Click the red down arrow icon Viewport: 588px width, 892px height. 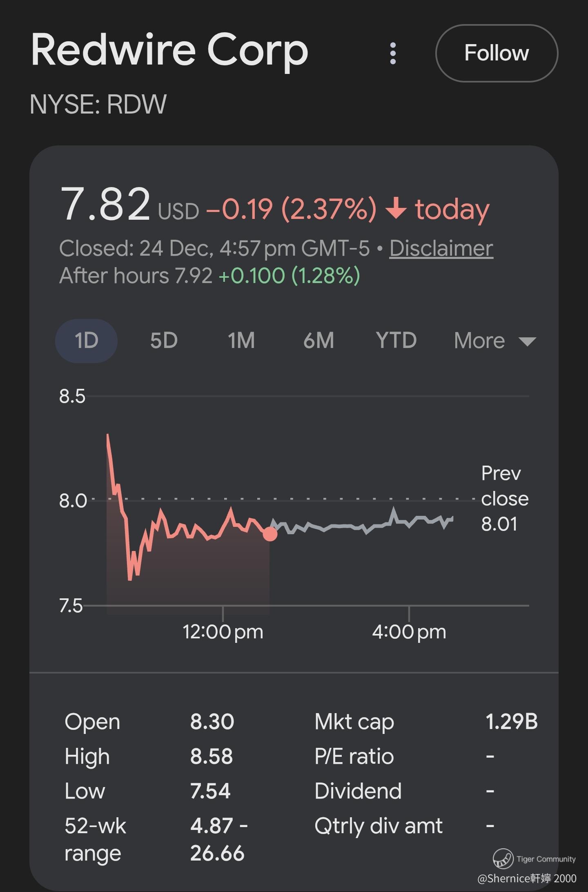point(396,208)
